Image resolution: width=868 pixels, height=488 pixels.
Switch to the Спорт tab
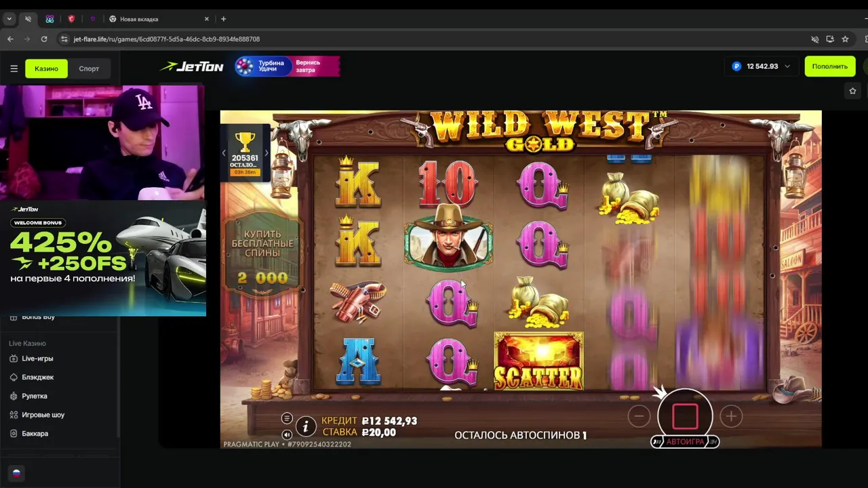point(89,68)
